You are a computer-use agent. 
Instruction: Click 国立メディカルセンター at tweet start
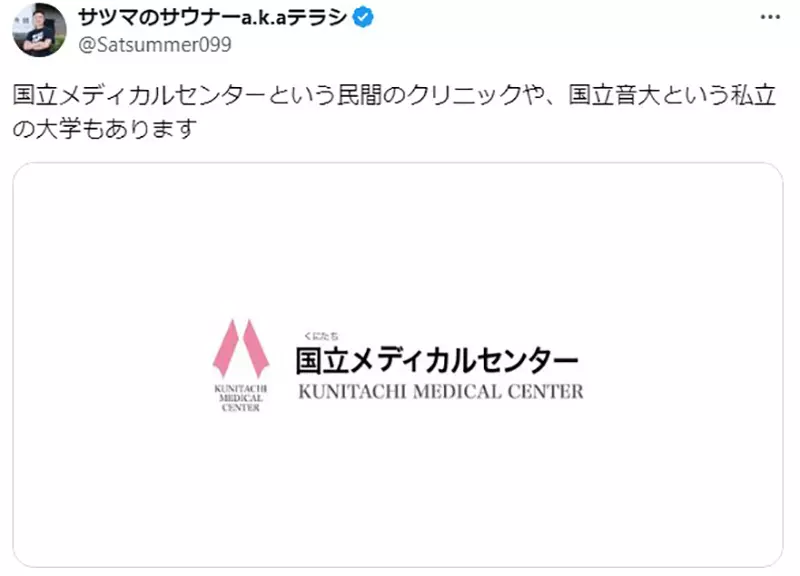(x=139, y=96)
